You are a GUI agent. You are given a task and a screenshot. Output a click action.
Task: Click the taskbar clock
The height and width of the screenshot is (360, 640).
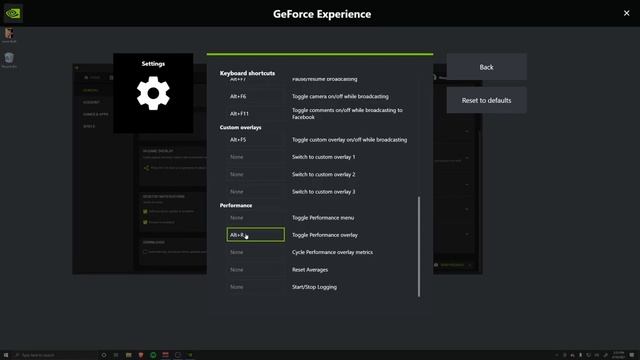[x=618, y=355]
